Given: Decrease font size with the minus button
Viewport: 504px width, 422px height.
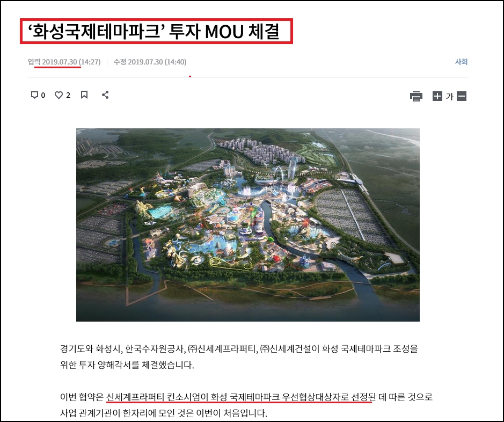Looking at the screenshot, I should [x=462, y=96].
